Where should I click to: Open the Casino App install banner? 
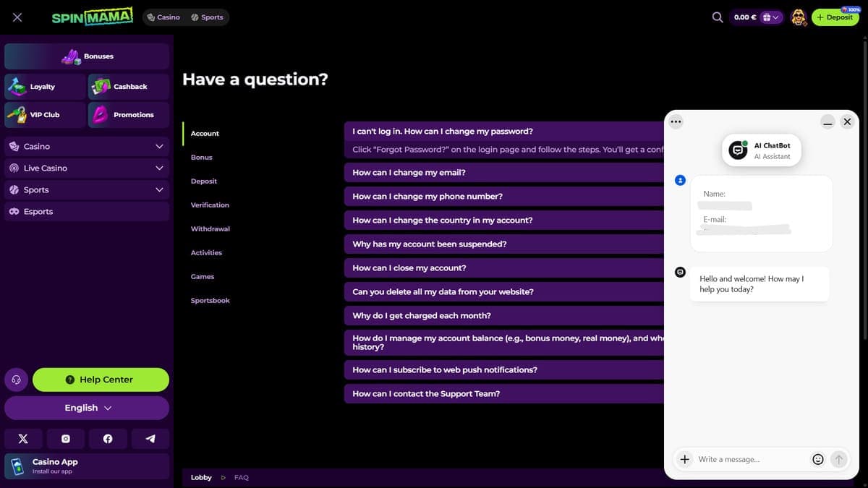click(87, 466)
